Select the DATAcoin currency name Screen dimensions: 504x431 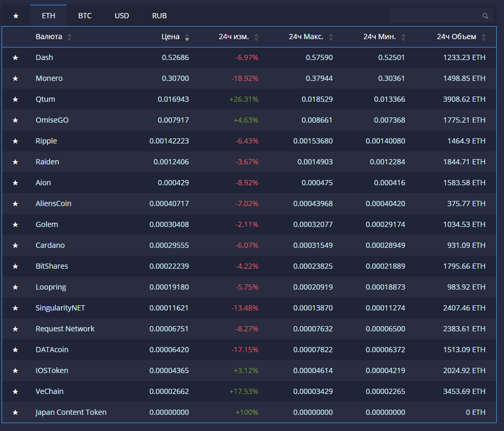click(52, 350)
